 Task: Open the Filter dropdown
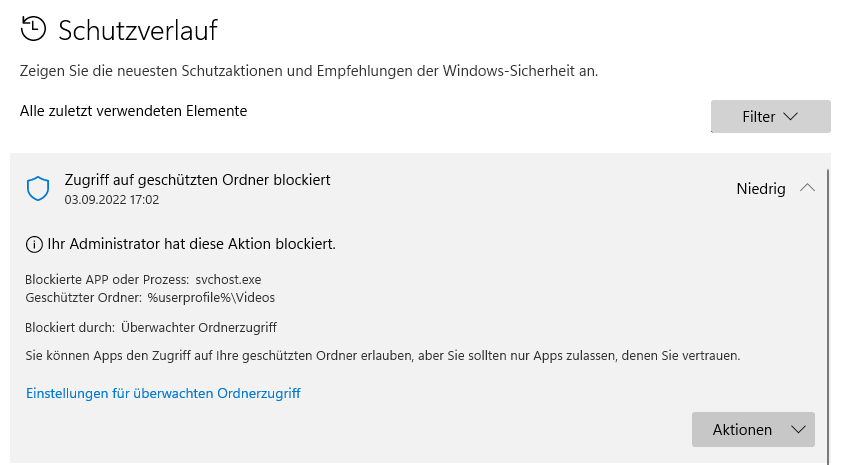[770, 116]
